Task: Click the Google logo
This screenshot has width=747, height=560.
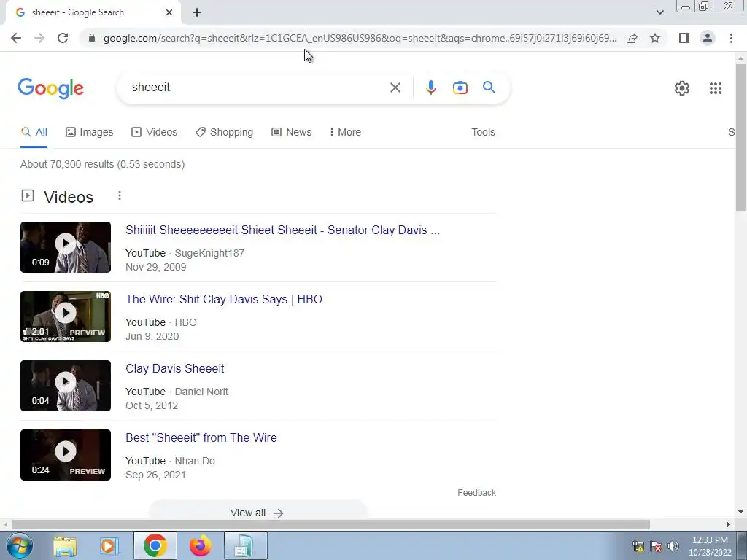Action: (50, 88)
